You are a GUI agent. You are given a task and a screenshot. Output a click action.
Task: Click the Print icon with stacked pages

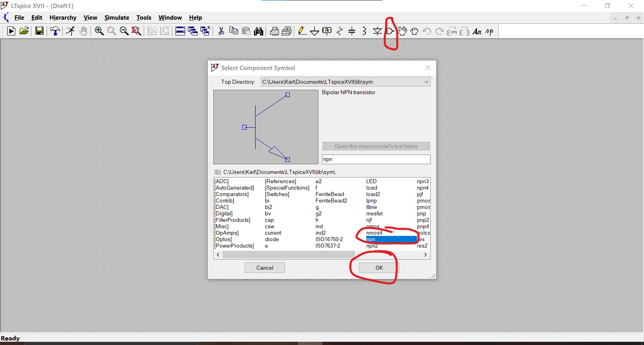pyautogui.click(x=287, y=31)
